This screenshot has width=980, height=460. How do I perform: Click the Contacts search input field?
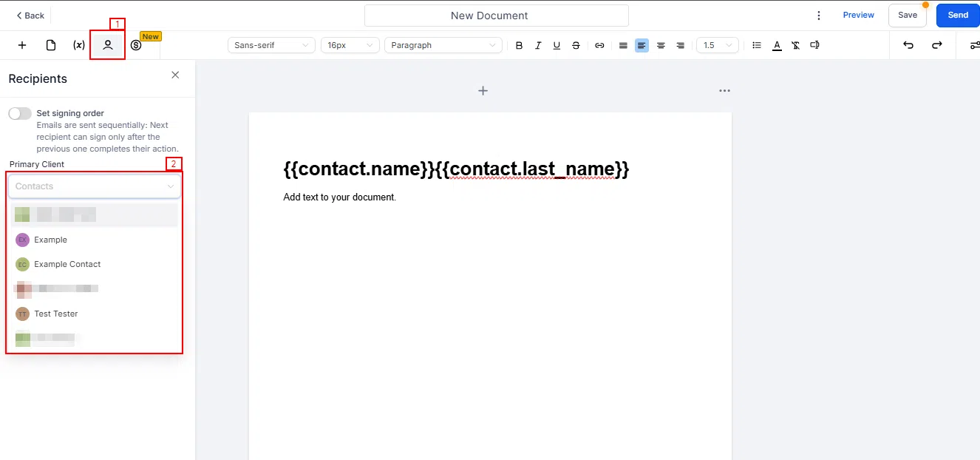[x=95, y=186]
